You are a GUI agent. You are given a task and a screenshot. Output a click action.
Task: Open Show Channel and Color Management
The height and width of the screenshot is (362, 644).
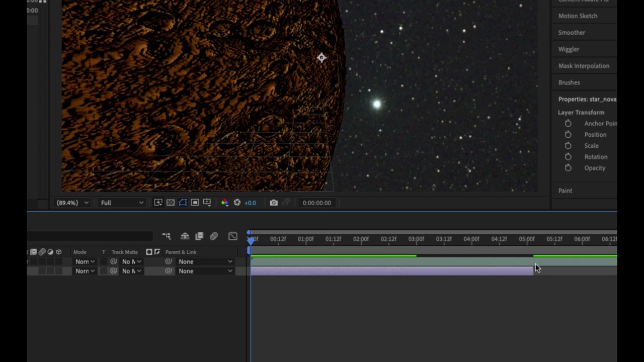[x=224, y=203]
